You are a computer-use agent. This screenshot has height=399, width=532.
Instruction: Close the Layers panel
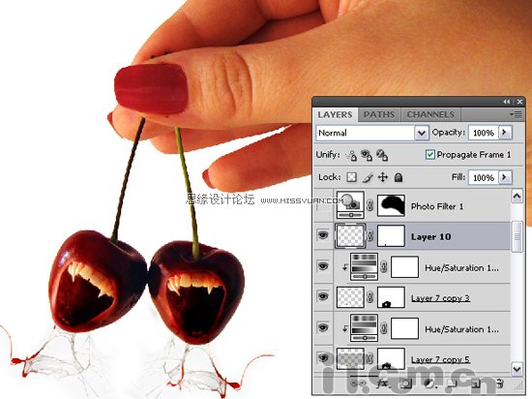(x=519, y=102)
